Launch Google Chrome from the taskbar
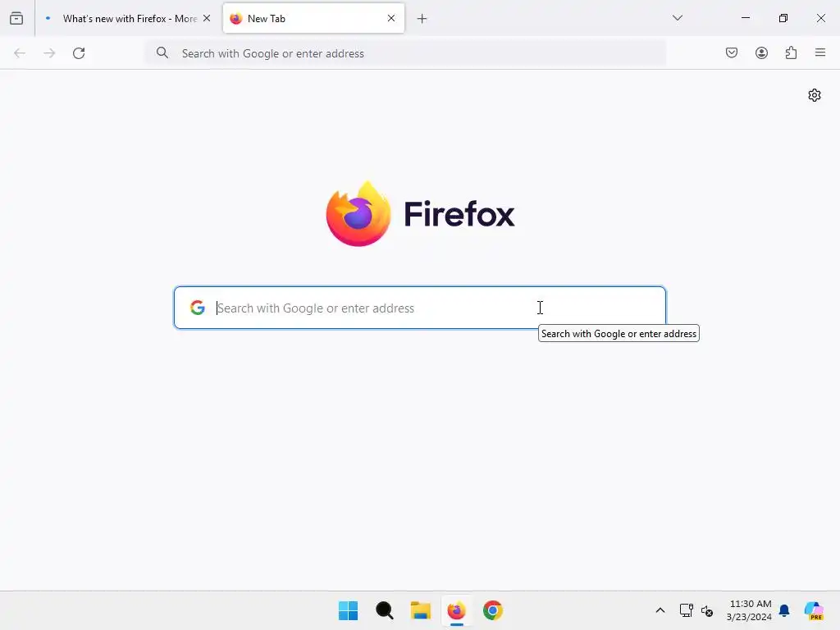The image size is (840, 630). 493,610
